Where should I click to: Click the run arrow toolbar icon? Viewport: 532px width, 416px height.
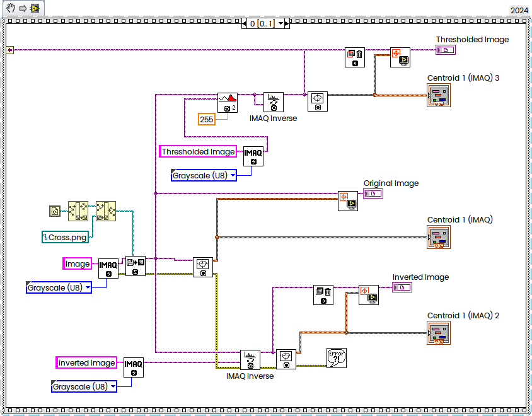pos(23,8)
